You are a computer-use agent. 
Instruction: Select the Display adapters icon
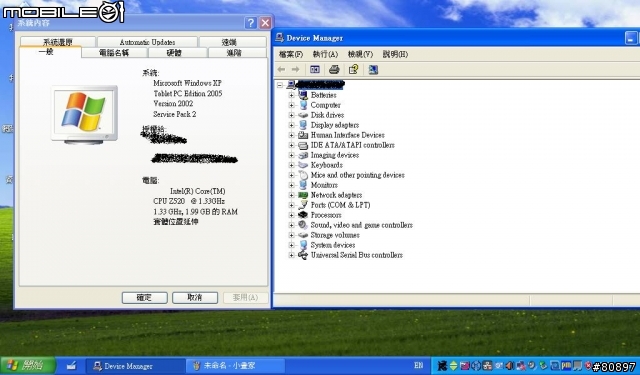pyautogui.click(x=303, y=125)
